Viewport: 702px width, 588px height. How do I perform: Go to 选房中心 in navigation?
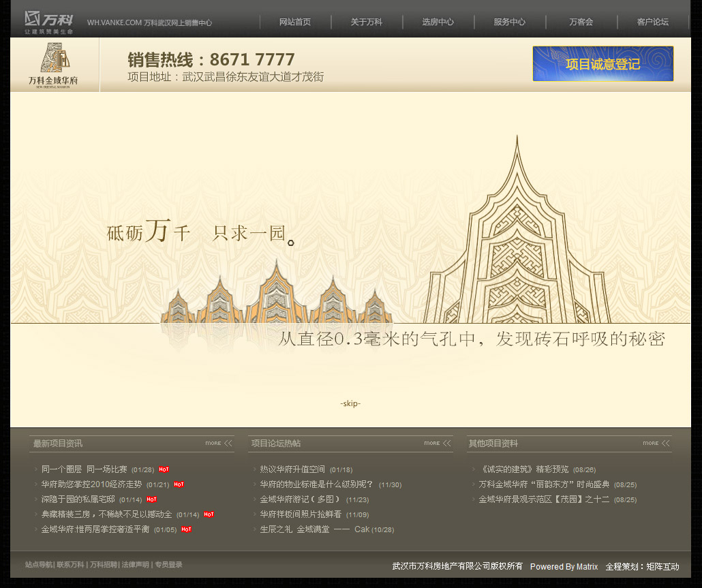[x=438, y=22]
